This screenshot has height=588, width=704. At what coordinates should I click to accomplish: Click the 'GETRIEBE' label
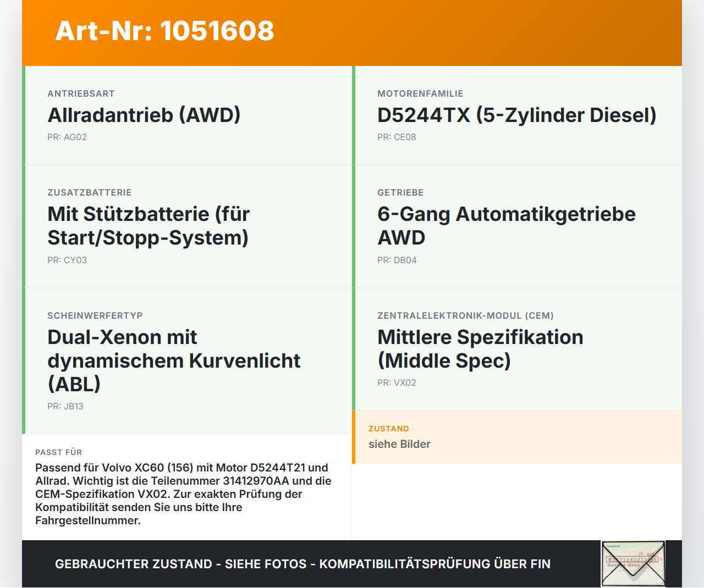click(400, 192)
